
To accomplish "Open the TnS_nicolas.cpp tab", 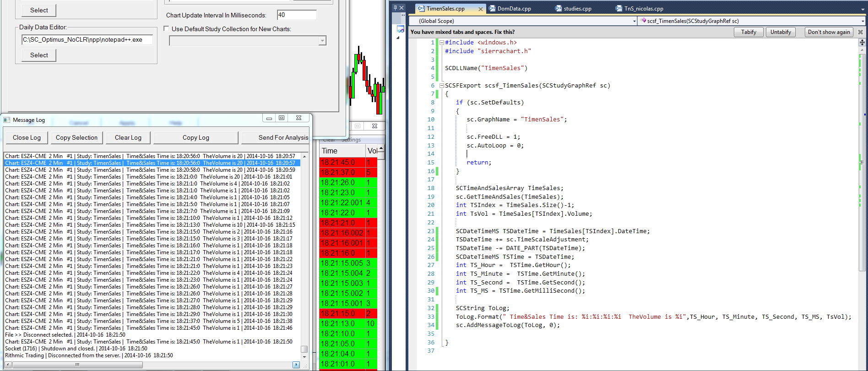I will click(x=643, y=9).
